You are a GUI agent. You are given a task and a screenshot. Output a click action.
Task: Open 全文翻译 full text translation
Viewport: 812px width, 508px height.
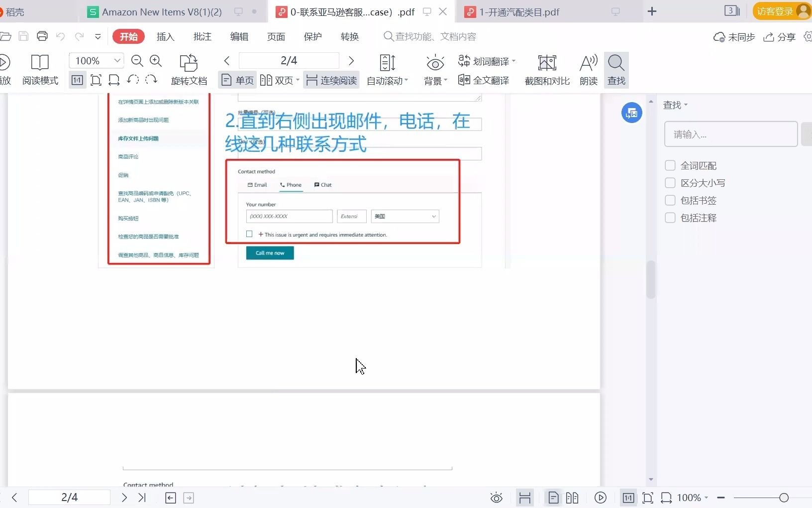484,80
